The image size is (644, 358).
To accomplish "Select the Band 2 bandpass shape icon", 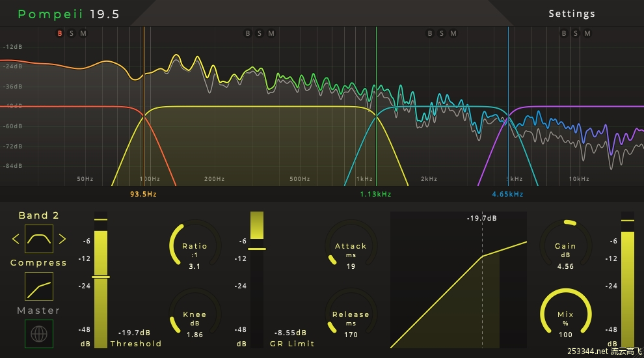I will [39, 239].
